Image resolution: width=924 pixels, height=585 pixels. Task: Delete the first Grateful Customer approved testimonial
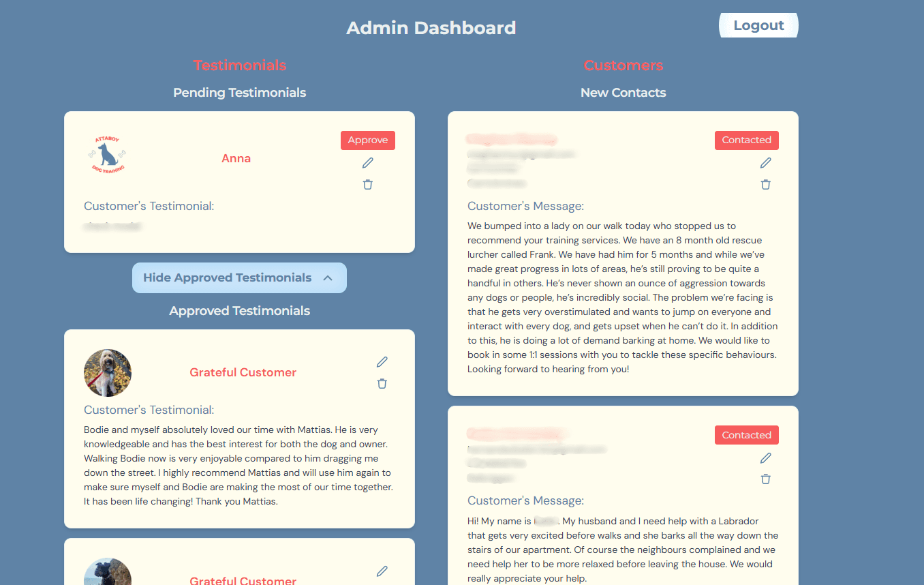click(382, 383)
